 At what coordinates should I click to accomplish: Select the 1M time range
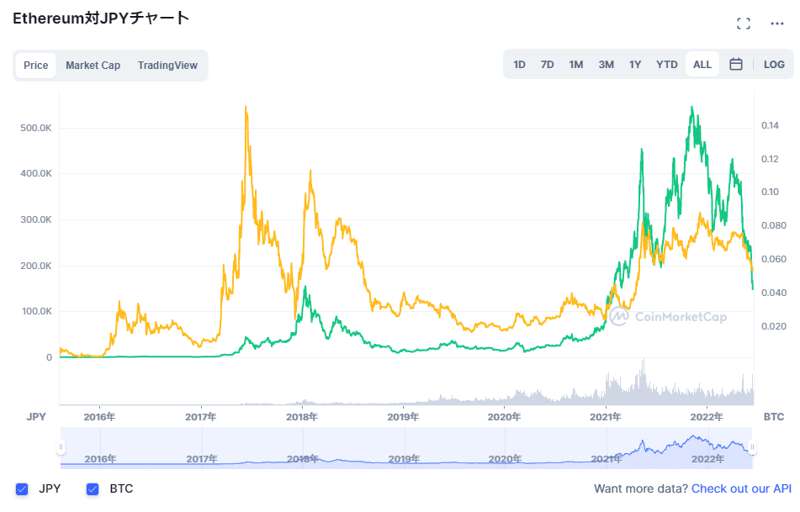click(576, 65)
